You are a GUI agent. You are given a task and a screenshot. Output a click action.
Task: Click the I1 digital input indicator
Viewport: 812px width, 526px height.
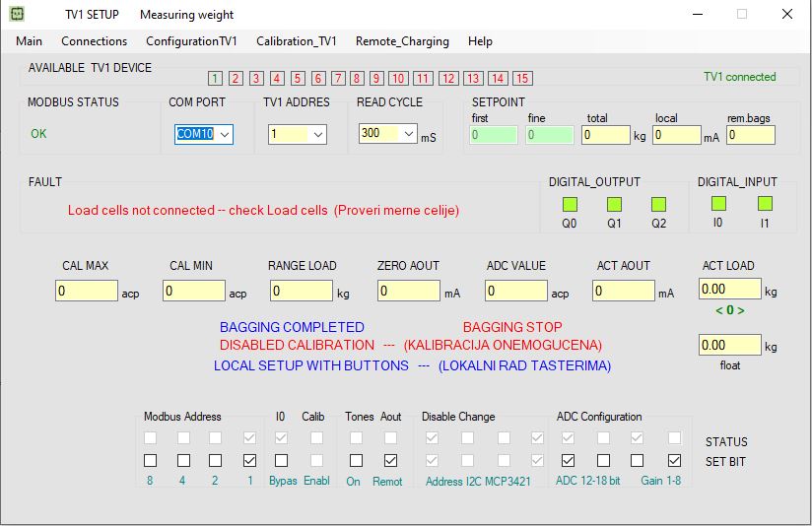765,204
